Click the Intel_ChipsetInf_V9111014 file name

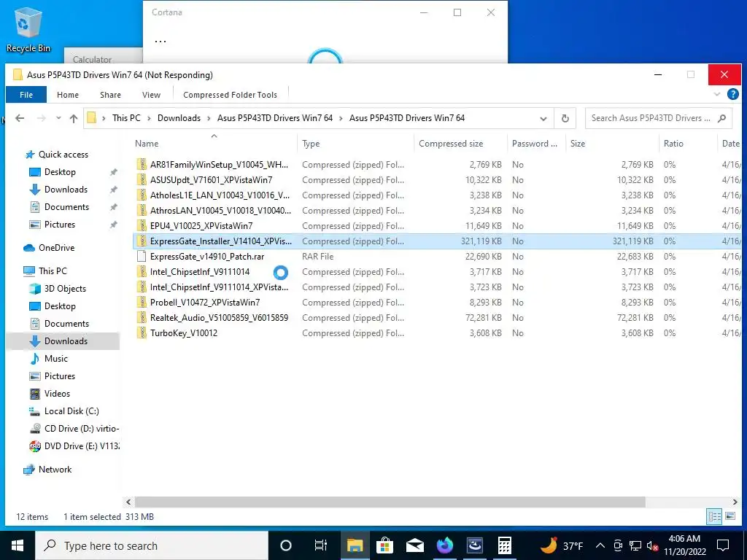point(200,272)
